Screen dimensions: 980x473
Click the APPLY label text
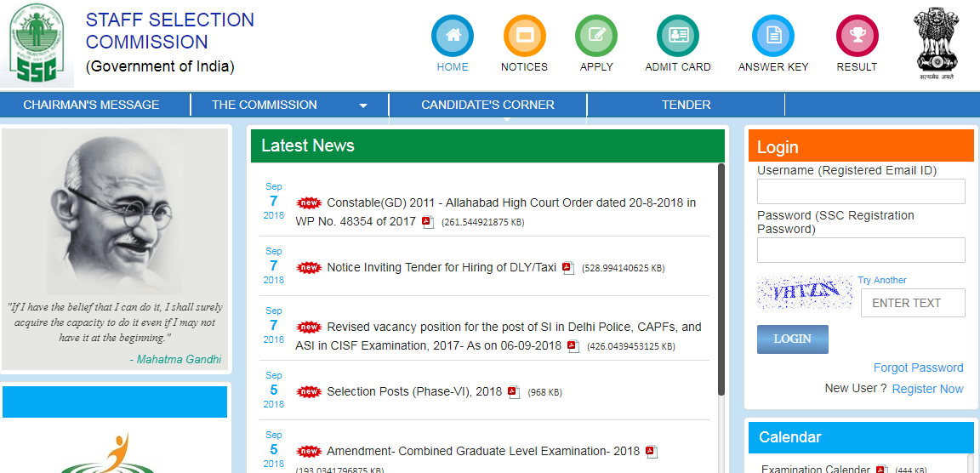click(x=596, y=67)
